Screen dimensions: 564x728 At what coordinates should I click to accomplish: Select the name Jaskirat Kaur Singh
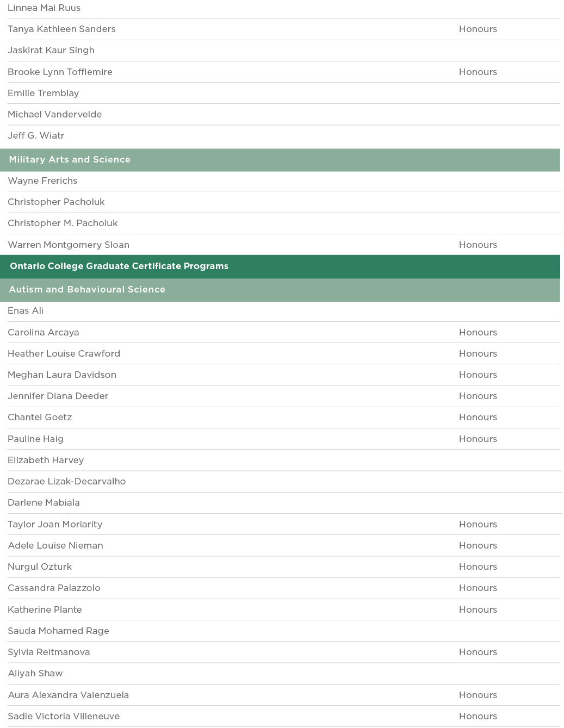click(x=51, y=51)
